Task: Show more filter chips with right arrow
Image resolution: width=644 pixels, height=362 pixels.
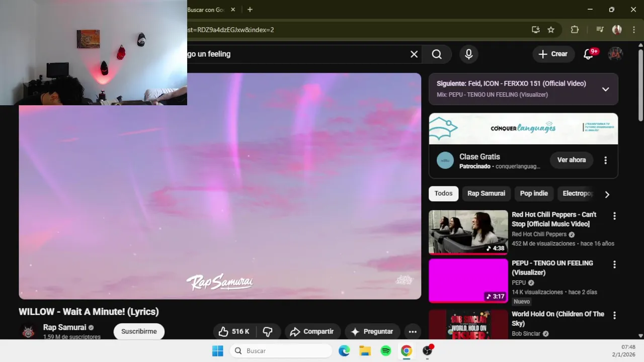Action: (607, 194)
